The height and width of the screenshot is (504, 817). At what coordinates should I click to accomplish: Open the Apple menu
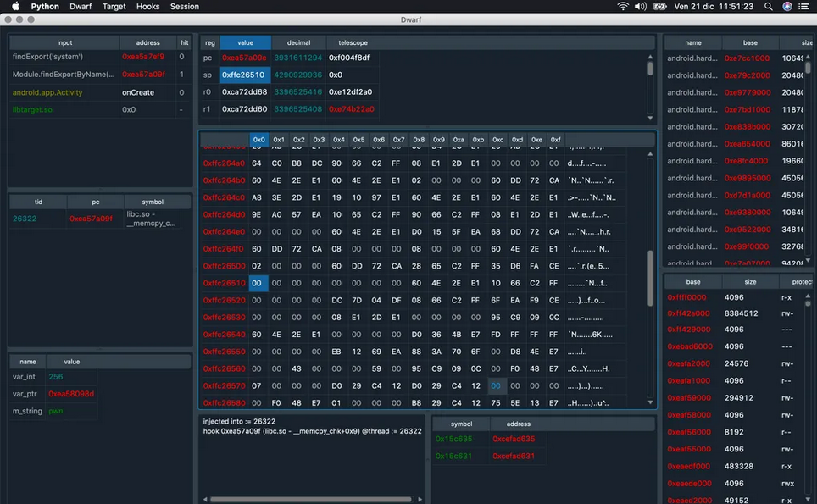tap(15, 6)
